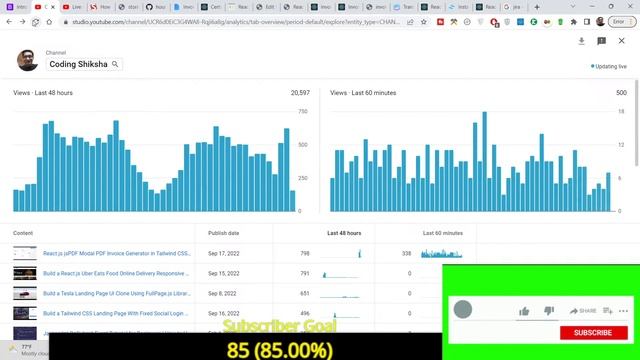Switch to the Live YouTube tab
This screenshot has width=640, height=360.
coord(73,7)
